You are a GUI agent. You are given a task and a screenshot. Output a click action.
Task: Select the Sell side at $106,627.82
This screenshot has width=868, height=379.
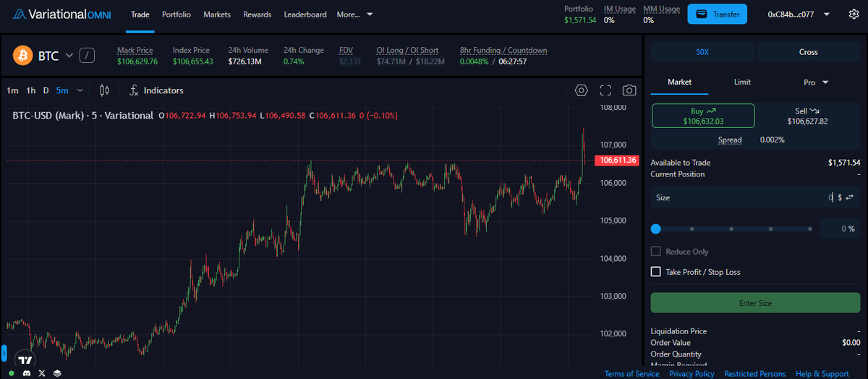point(809,116)
